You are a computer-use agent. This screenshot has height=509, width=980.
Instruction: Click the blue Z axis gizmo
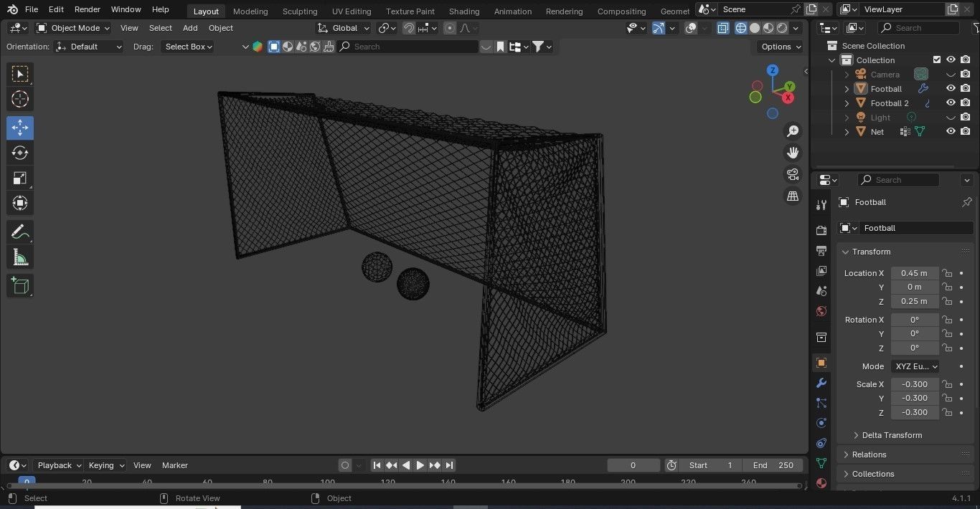tap(773, 70)
